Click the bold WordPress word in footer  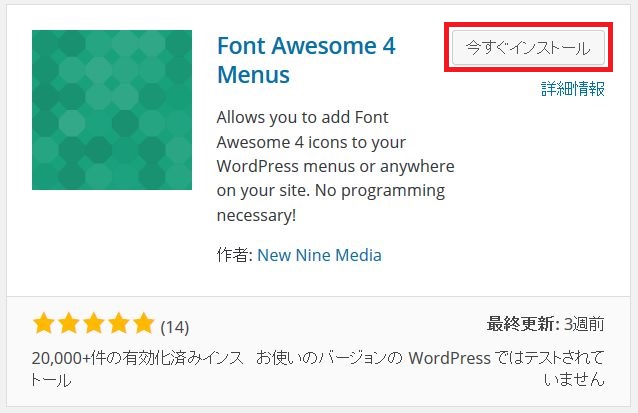(x=450, y=358)
